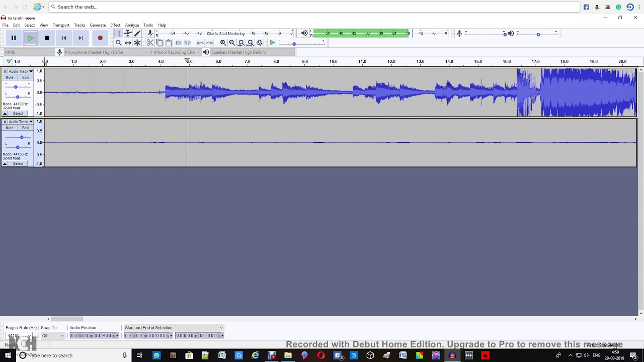Click the green Play-at-Speed icon
Viewport: 644px width, 362px height.
tap(272, 43)
